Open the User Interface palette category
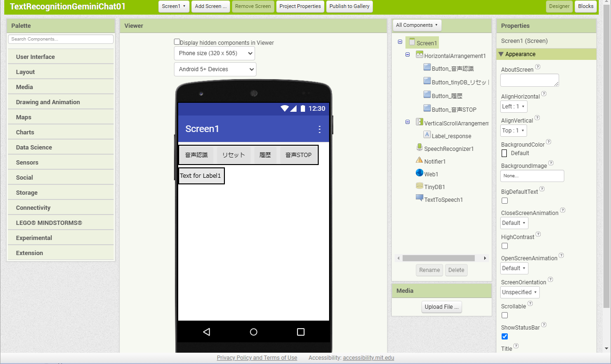This screenshot has width=611, height=364. [x=61, y=57]
